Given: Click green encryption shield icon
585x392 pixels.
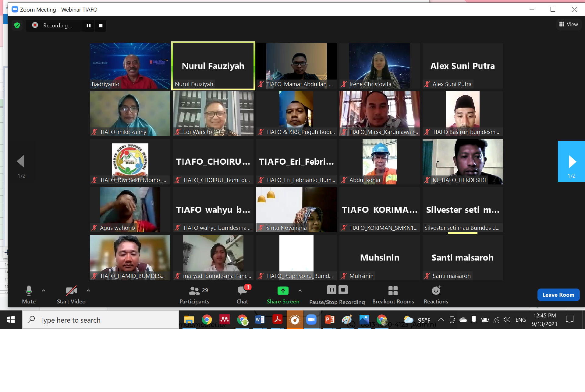Looking at the screenshot, I should (x=17, y=25).
